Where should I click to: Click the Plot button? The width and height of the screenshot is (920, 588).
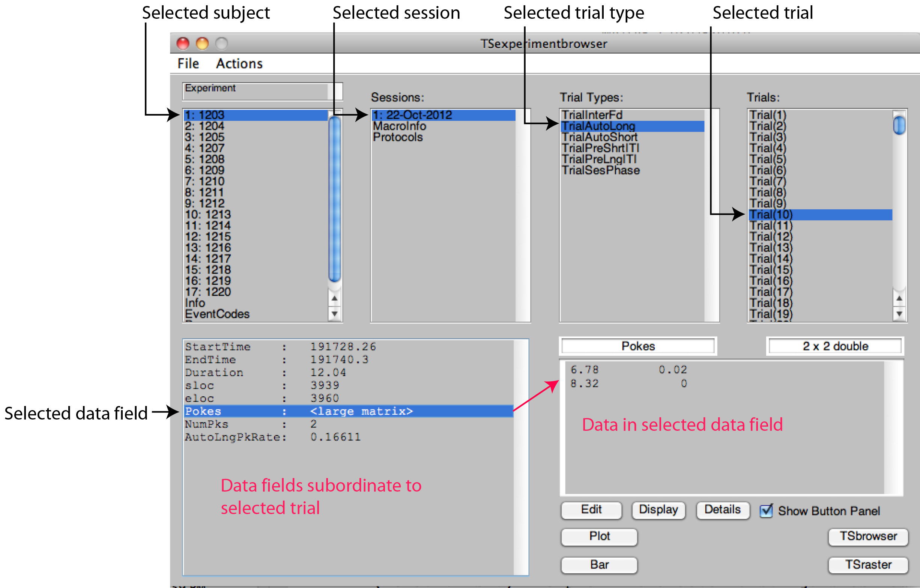[599, 537]
